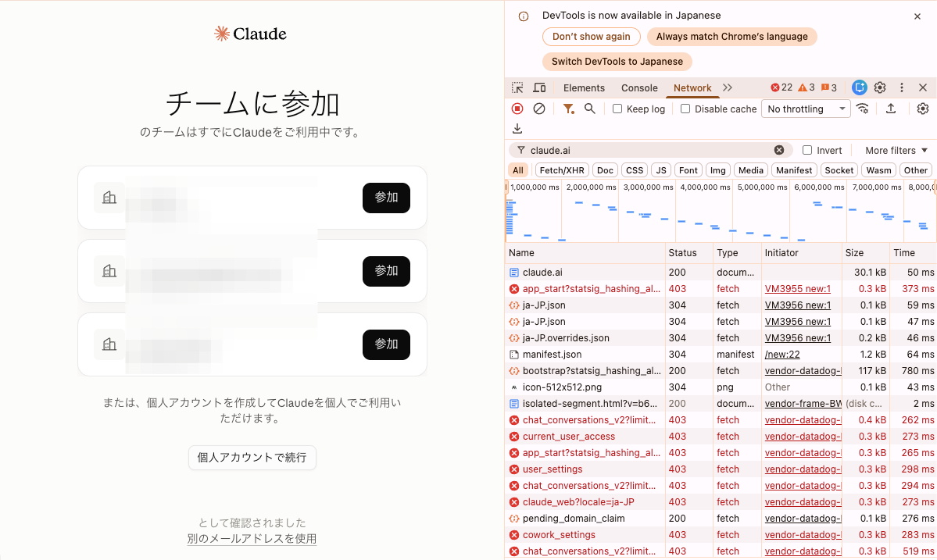Filter requests by Doc type
Viewport: 937px width, 560px height.
click(x=605, y=170)
